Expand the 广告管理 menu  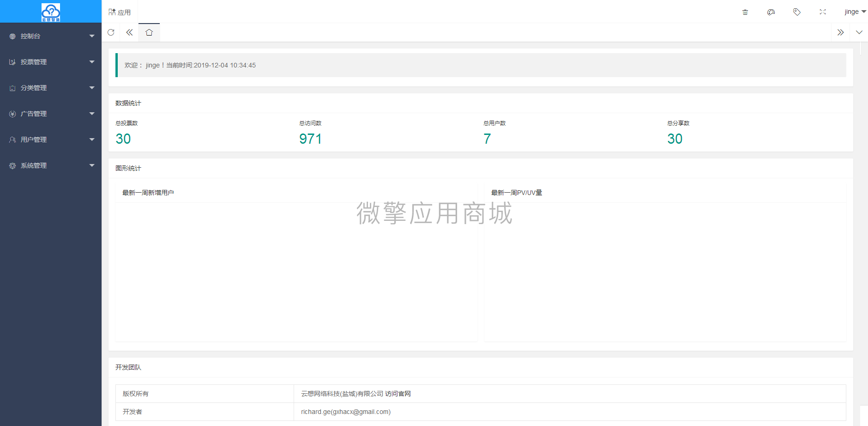click(51, 114)
